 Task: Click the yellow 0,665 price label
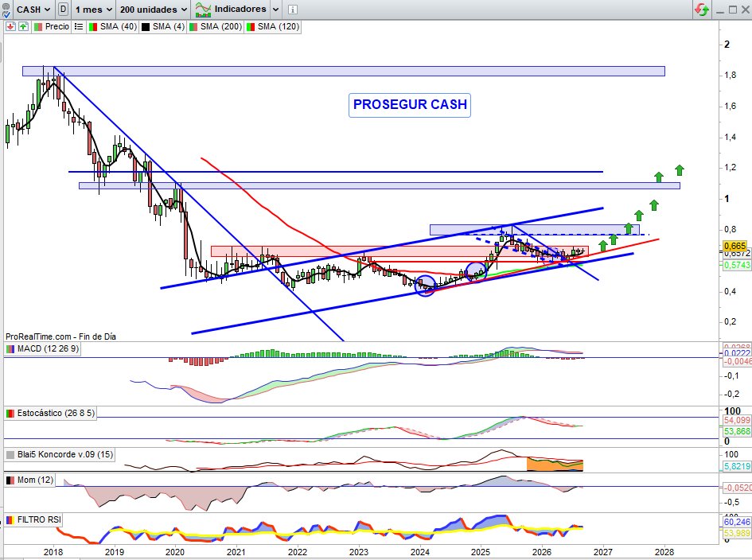(734, 246)
